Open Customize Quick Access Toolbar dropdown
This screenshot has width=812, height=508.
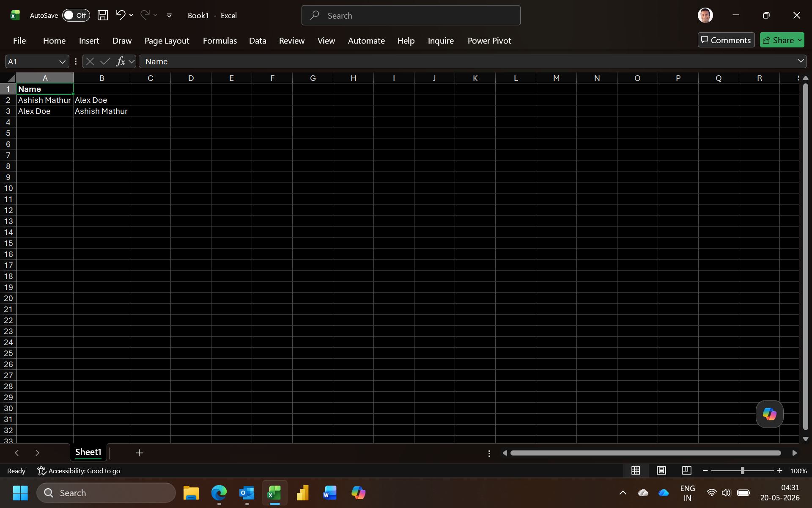pyautogui.click(x=169, y=15)
